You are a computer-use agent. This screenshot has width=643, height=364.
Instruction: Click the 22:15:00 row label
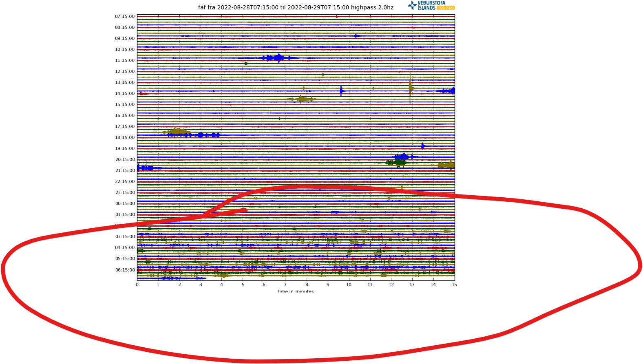pos(125,182)
